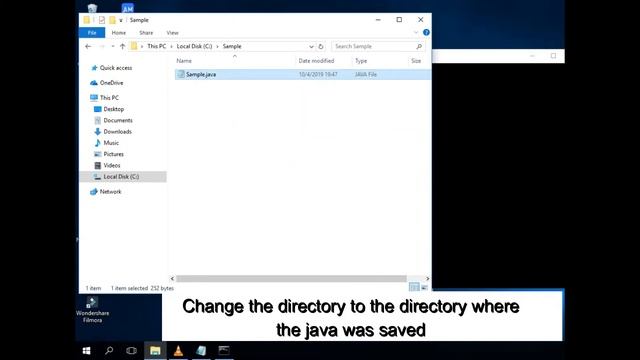
Task: Click the Back navigation arrow
Action: point(88,47)
